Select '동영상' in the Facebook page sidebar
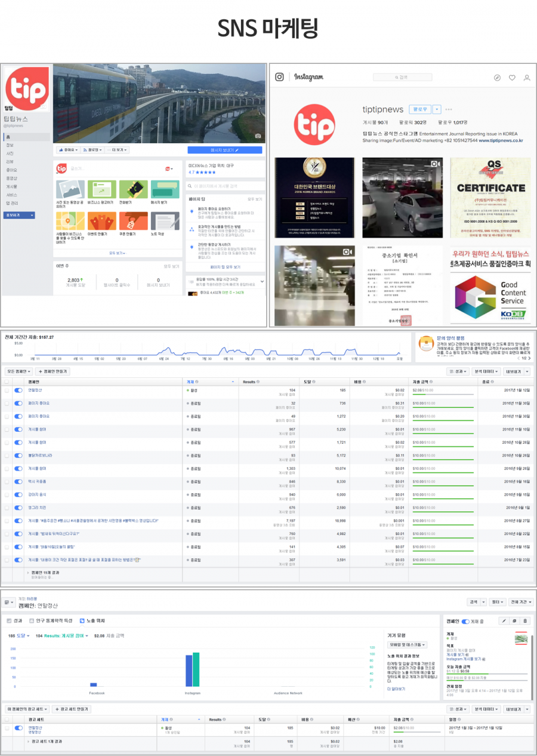Image resolution: width=537 pixels, height=756 pixels. (x=11, y=178)
